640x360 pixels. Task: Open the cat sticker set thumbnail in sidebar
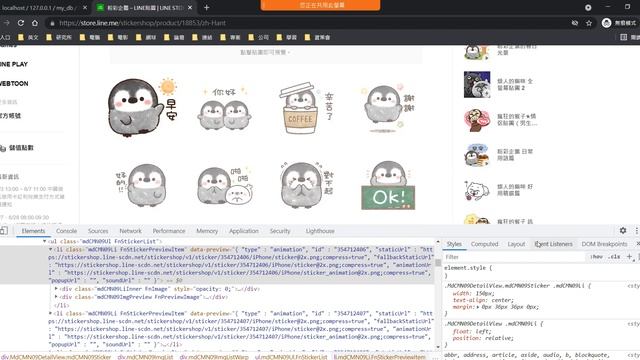[477, 84]
